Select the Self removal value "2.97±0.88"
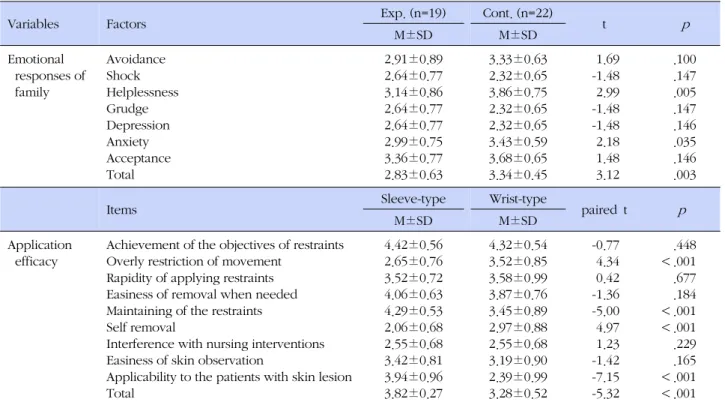This screenshot has height=405, width=725. point(518,328)
